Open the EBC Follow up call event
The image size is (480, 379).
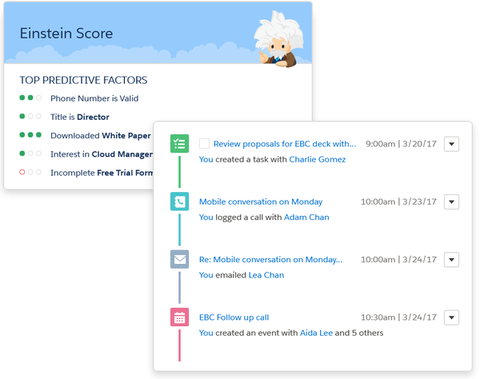[234, 317]
